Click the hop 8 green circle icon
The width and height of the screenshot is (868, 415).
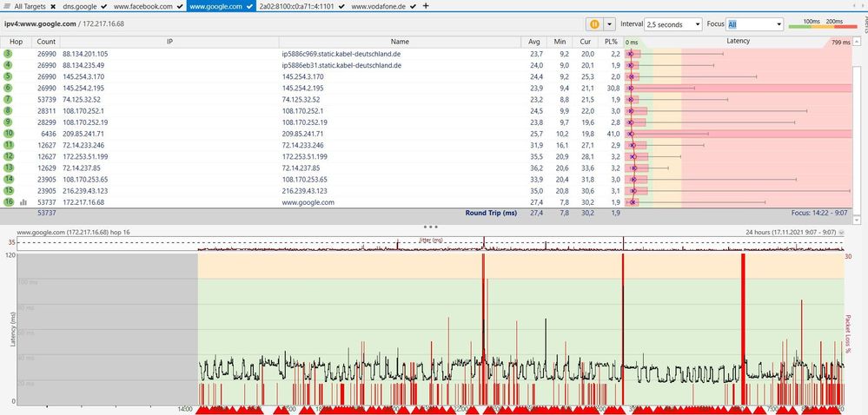[x=8, y=110]
